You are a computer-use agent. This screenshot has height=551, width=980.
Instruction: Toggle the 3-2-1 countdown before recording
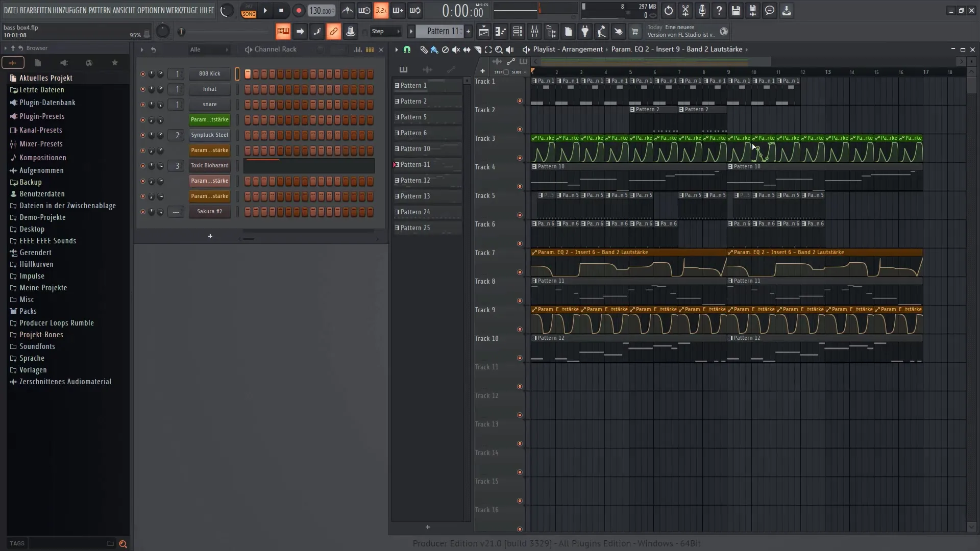coord(381,10)
